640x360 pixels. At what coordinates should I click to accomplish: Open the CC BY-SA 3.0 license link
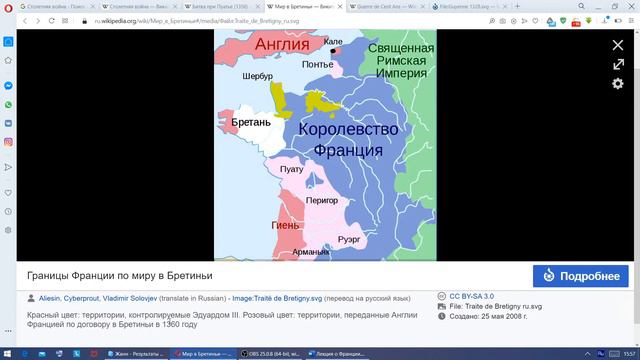click(471, 296)
